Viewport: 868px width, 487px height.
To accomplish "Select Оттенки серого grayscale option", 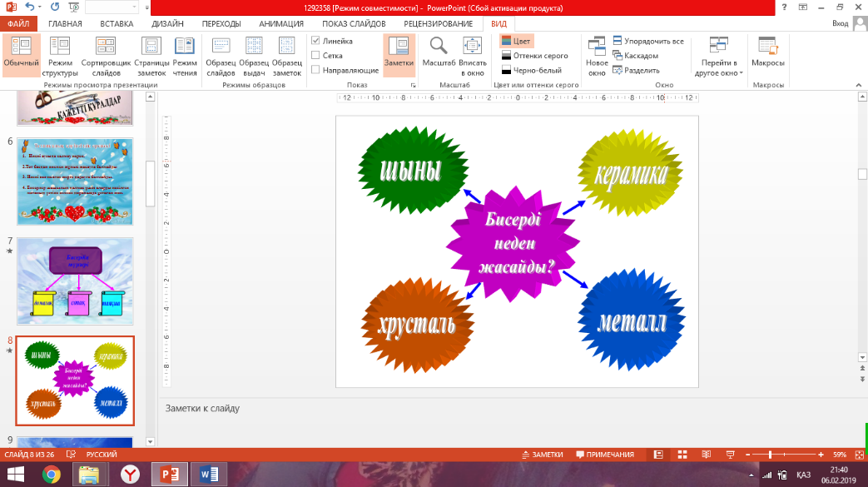I will pos(535,56).
